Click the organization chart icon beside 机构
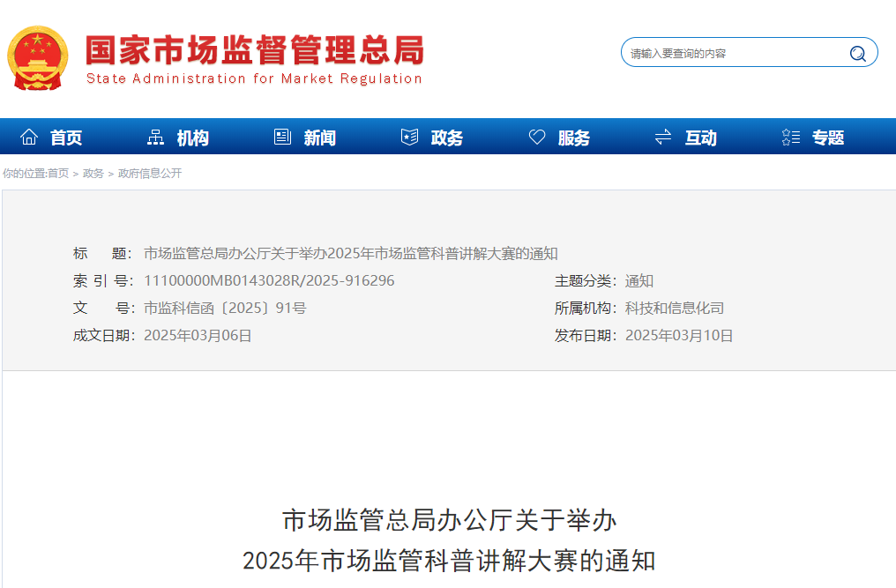The width and height of the screenshot is (896, 588). [155, 138]
